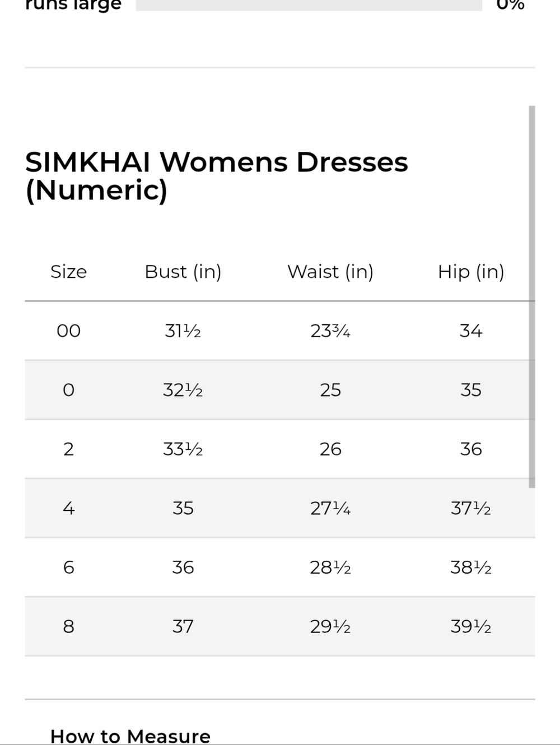Click the 29½ waist value for size 8

click(330, 626)
